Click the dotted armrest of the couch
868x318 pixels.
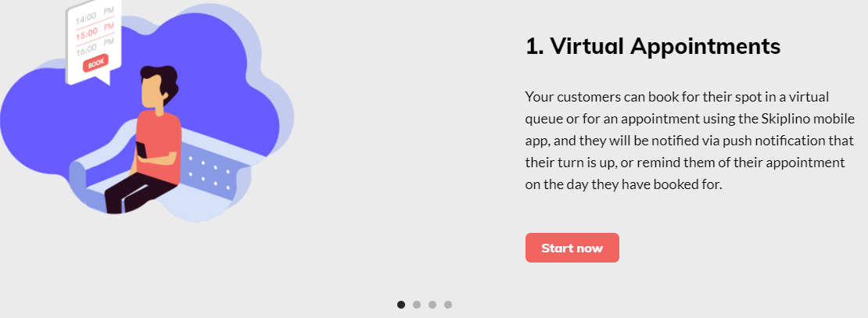click(x=210, y=172)
